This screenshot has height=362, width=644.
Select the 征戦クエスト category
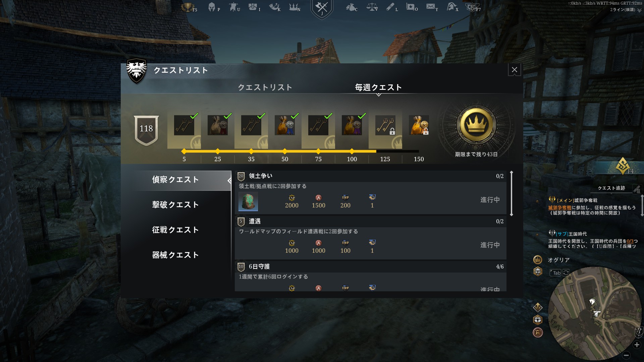coord(175,230)
